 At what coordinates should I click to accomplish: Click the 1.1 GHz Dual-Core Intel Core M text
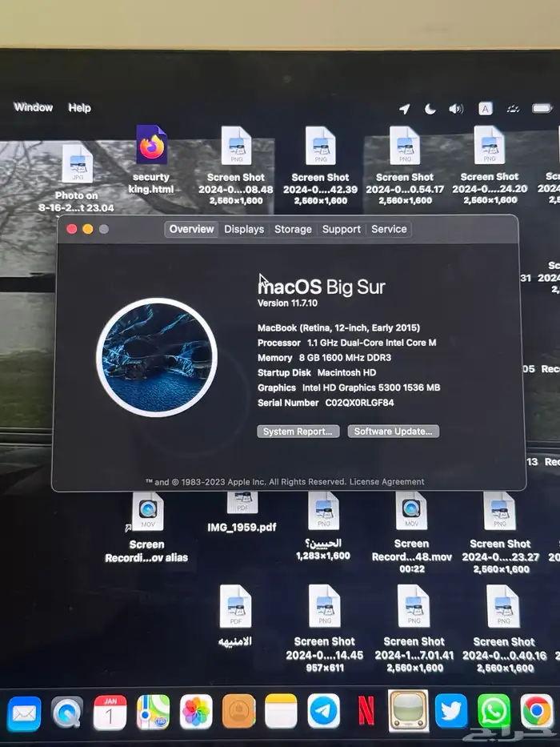(x=371, y=343)
